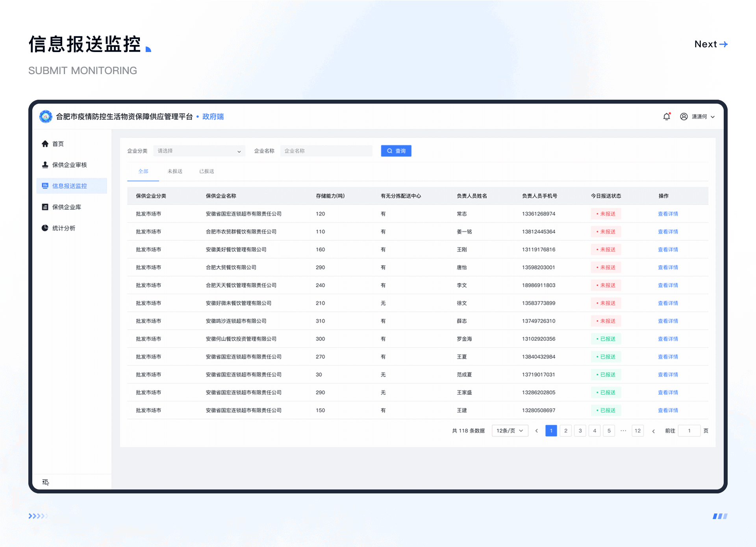View details for row with 常志
756x547 pixels.
pyautogui.click(x=668, y=214)
